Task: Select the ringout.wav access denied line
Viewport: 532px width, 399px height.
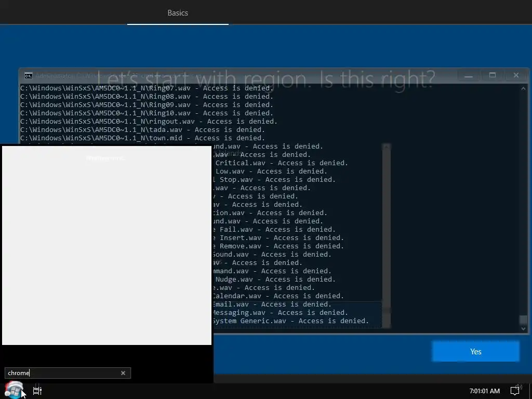Action: (x=149, y=122)
